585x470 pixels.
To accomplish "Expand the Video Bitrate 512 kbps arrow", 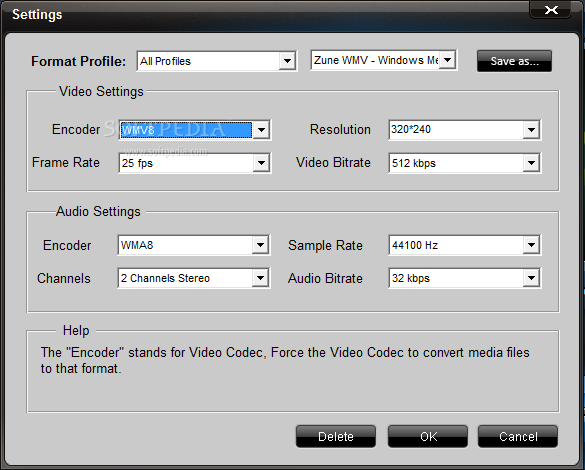I will pyautogui.click(x=531, y=163).
